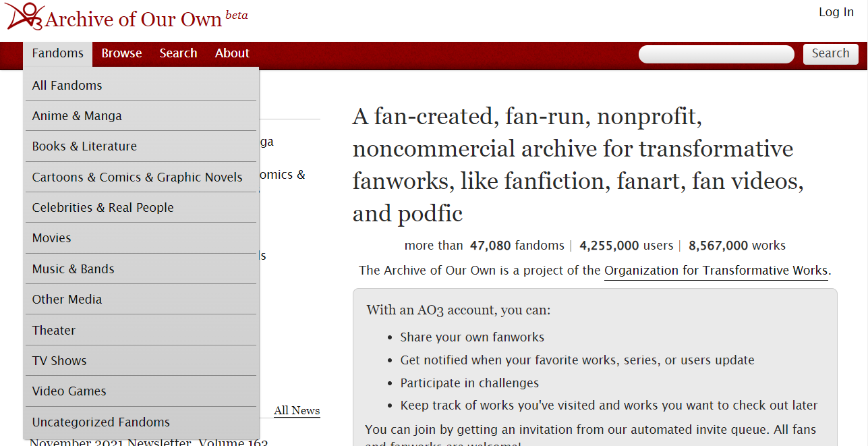The height and width of the screenshot is (446, 868).
Task: Choose Theater from the Fandoms menu
Action: (141, 331)
